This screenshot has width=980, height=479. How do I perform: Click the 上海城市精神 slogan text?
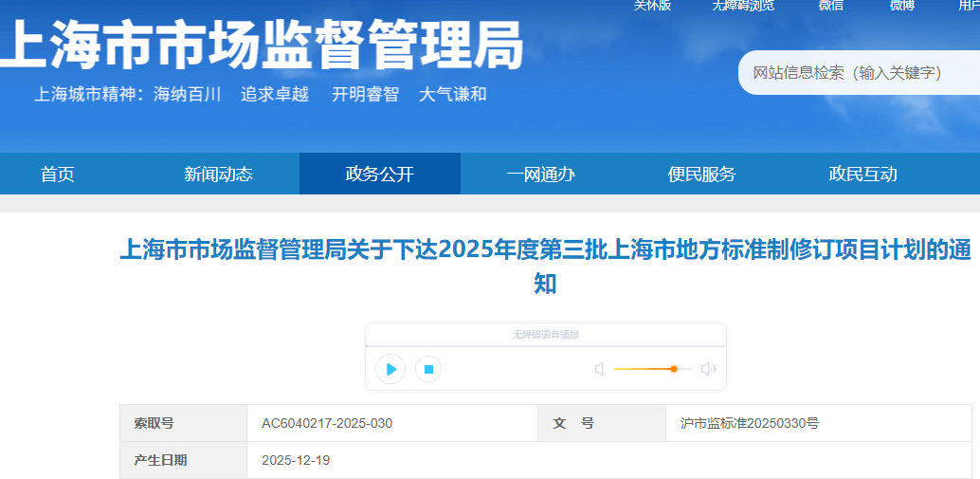pyautogui.click(x=260, y=95)
